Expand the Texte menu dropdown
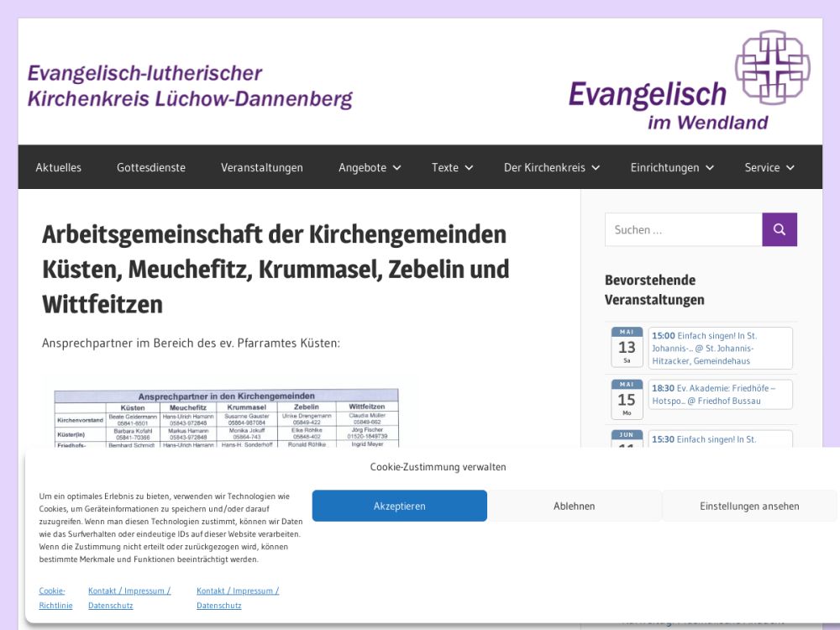The height and width of the screenshot is (630, 840). (x=452, y=167)
